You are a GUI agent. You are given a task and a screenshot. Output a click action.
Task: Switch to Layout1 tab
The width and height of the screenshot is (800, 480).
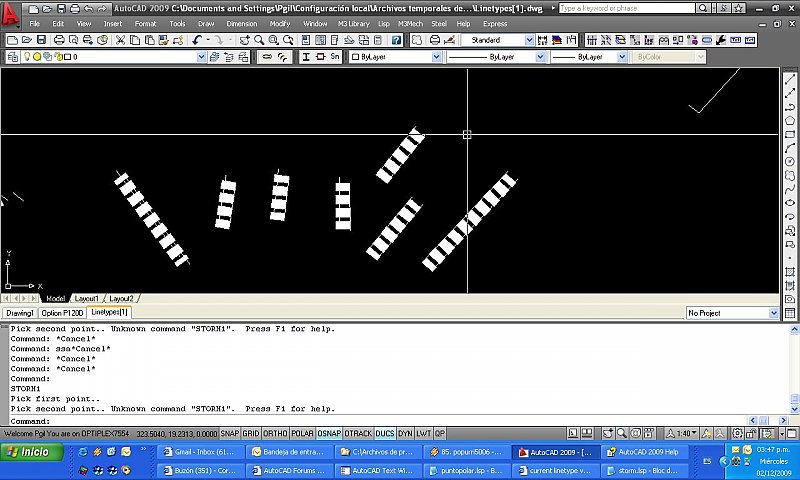click(x=87, y=298)
